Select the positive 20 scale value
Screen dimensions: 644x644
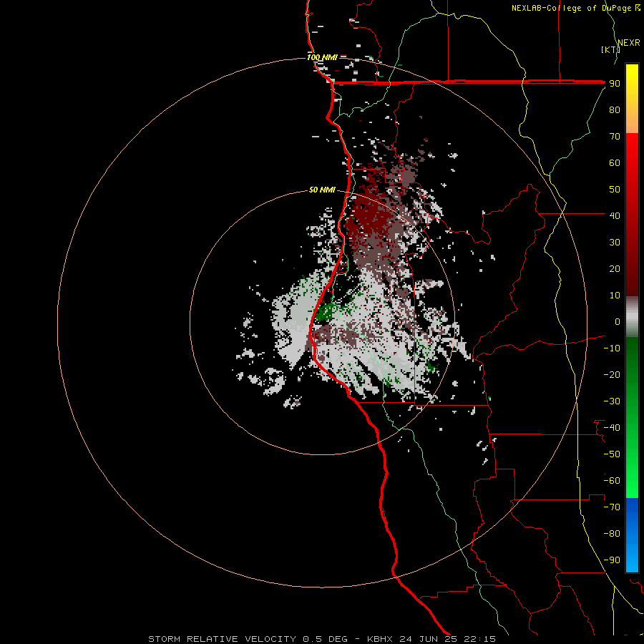(x=615, y=268)
